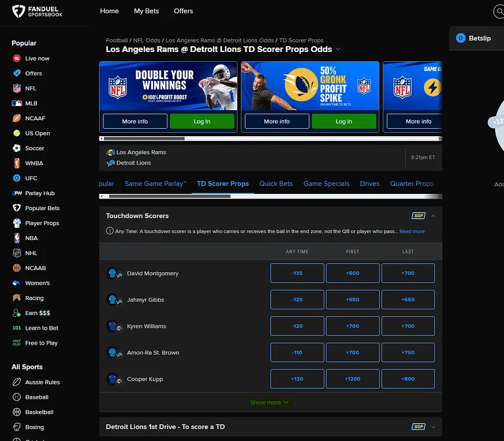Image resolution: width=504 pixels, height=441 pixels.
Task: Switch to Game Specials tab
Action: [326, 184]
